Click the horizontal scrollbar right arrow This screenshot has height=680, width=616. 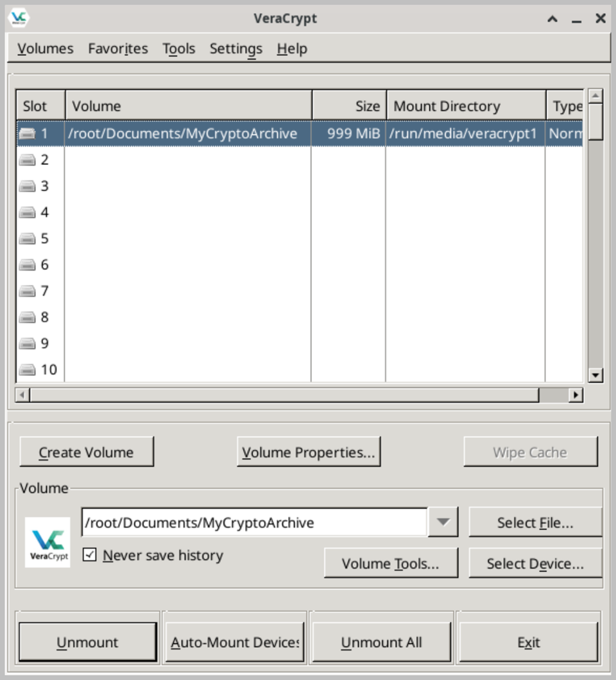[576, 395]
